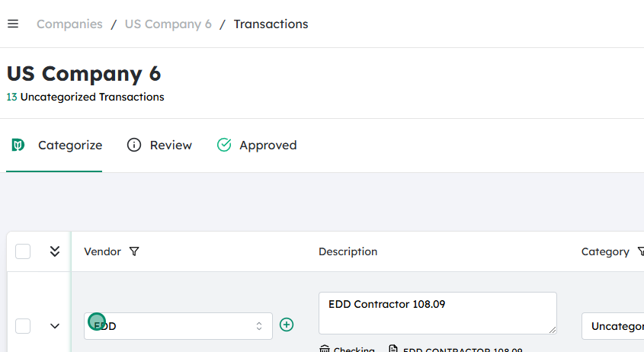The image size is (644, 352).
Task: Open the Uncategorized category dropdown
Action: 613,326
